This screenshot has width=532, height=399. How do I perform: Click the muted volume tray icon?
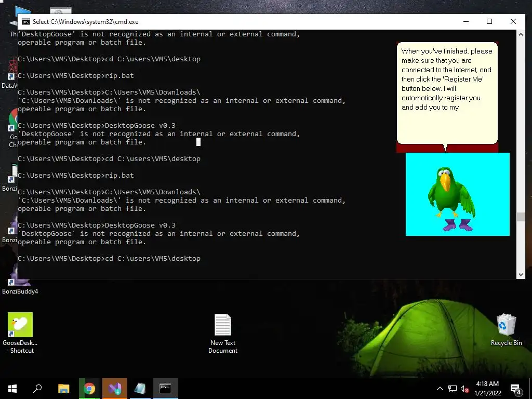click(x=464, y=389)
